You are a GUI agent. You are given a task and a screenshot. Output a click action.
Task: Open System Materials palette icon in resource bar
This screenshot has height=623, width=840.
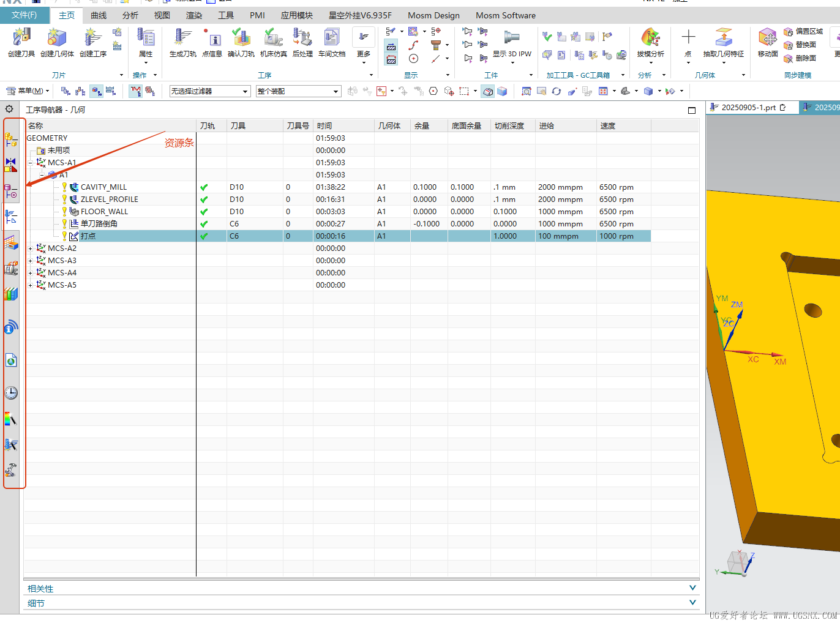click(11, 419)
